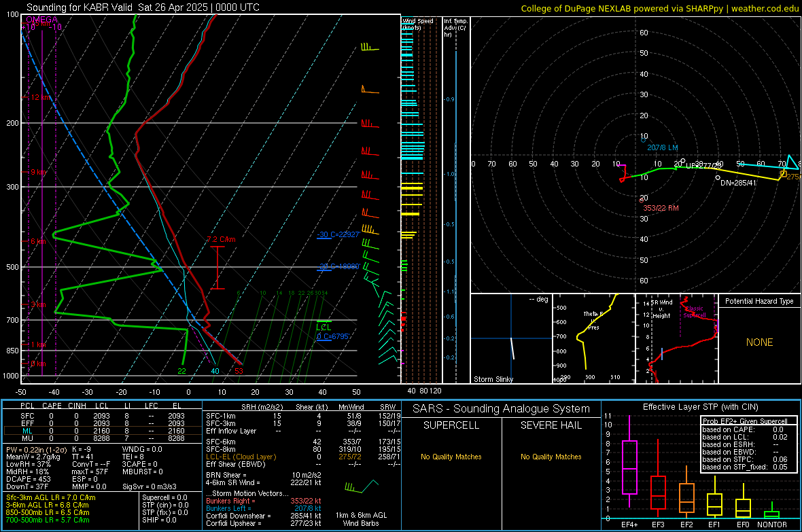802x532 pixels.
Task: Click the 'LowRH = 37%' value
Action: pyautogui.click(x=29, y=465)
